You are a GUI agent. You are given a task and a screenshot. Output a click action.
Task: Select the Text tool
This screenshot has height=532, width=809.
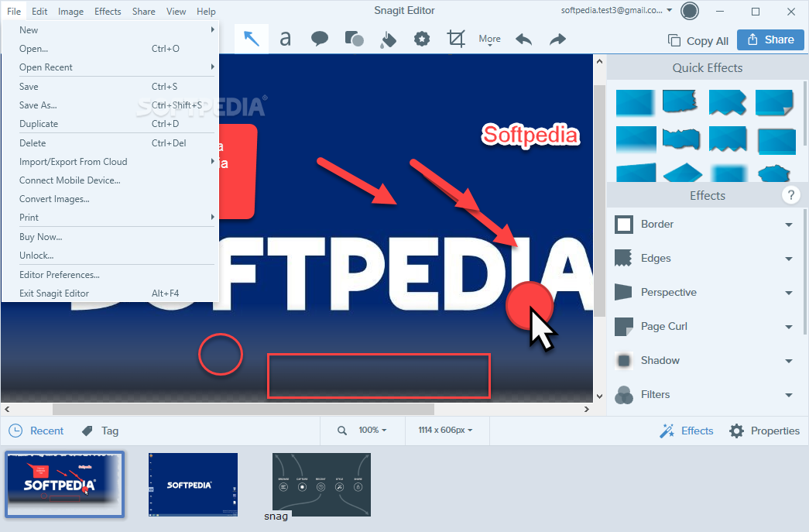286,39
